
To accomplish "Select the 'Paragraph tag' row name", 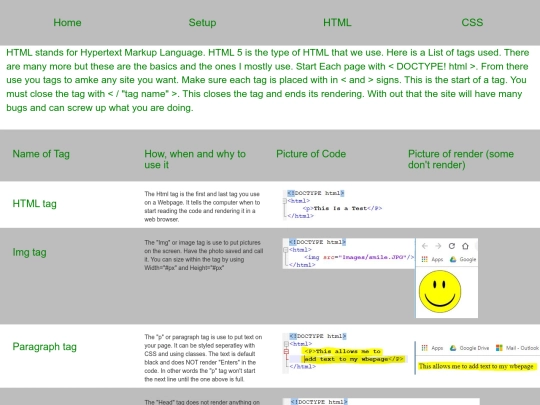I will [44, 346].
